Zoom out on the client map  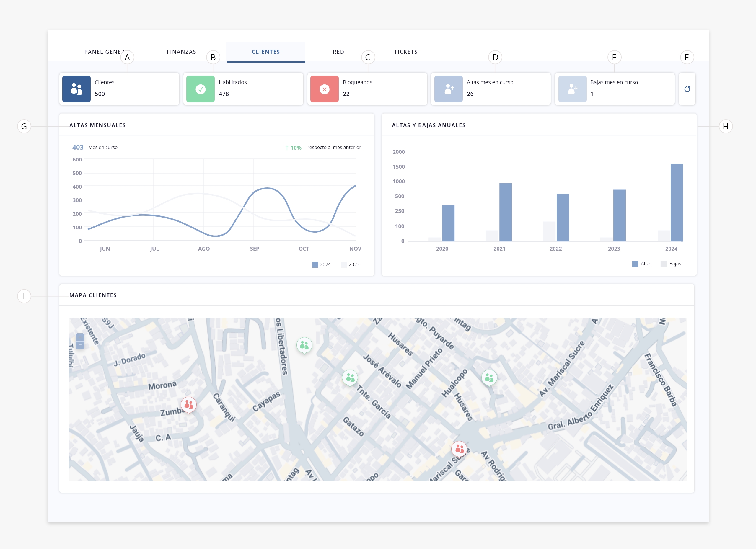click(x=80, y=345)
